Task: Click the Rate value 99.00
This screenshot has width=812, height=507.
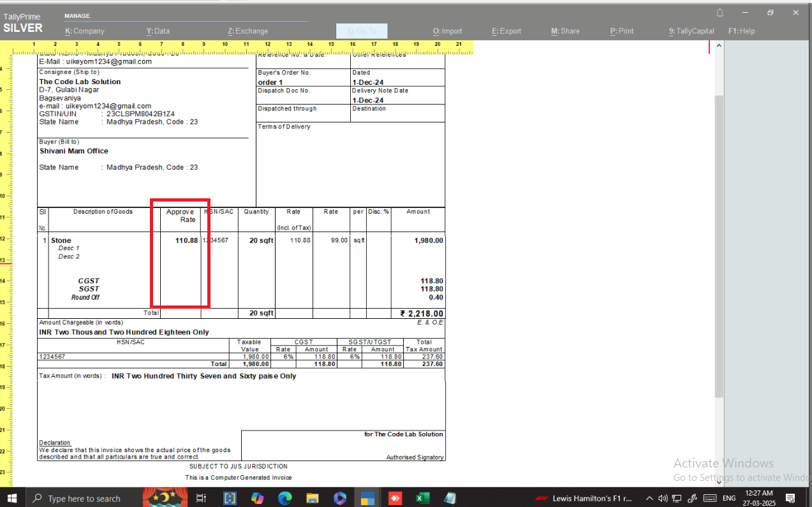Action: [x=339, y=240]
